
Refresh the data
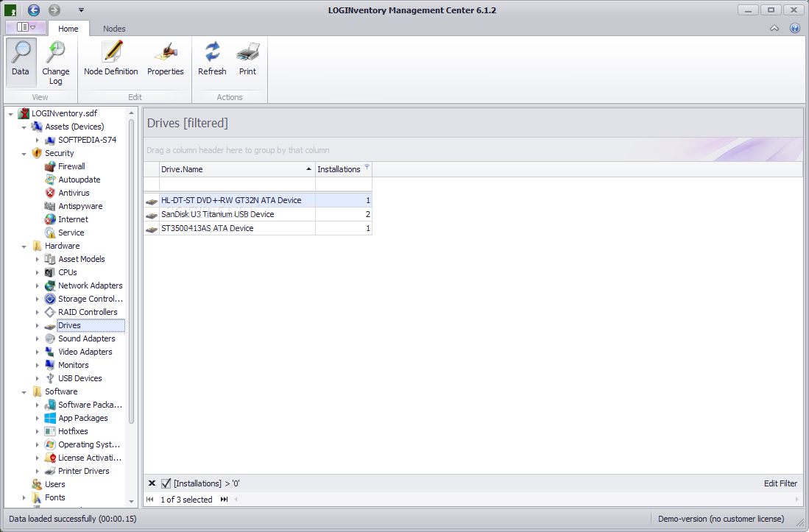click(x=212, y=58)
